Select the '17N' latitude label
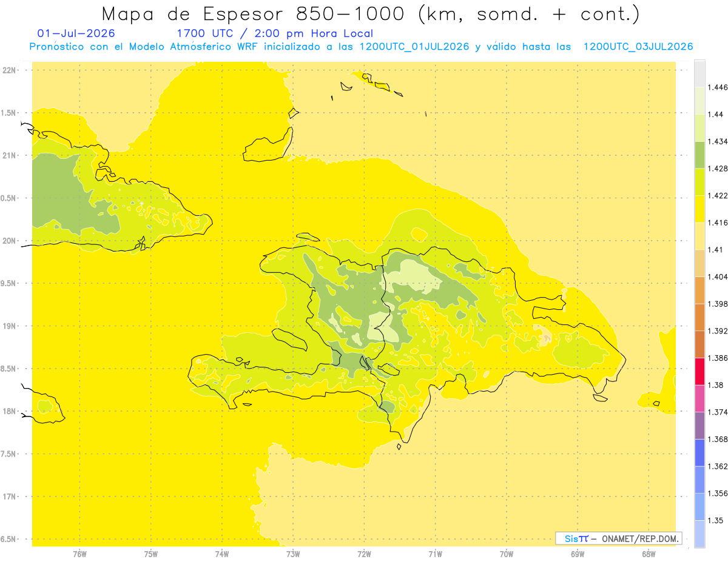 click(x=9, y=497)
